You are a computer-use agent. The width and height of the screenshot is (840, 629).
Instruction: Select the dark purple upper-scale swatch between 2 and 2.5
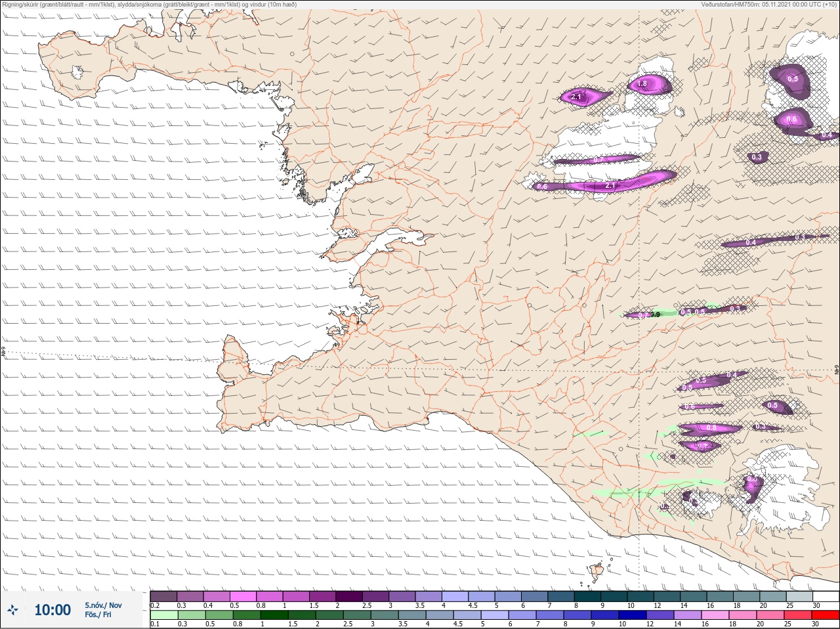click(349, 596)
